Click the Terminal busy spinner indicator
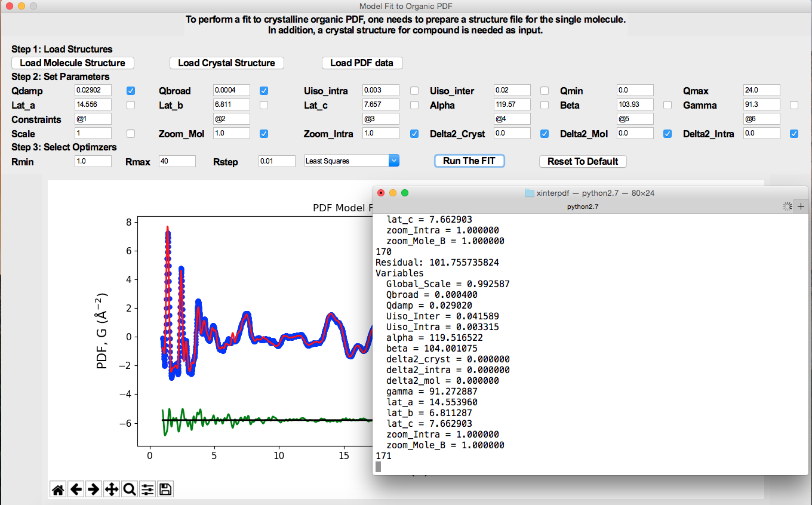The height and width of the screenshot is (505, 812). pyautogui.click(x=788, y=206)
